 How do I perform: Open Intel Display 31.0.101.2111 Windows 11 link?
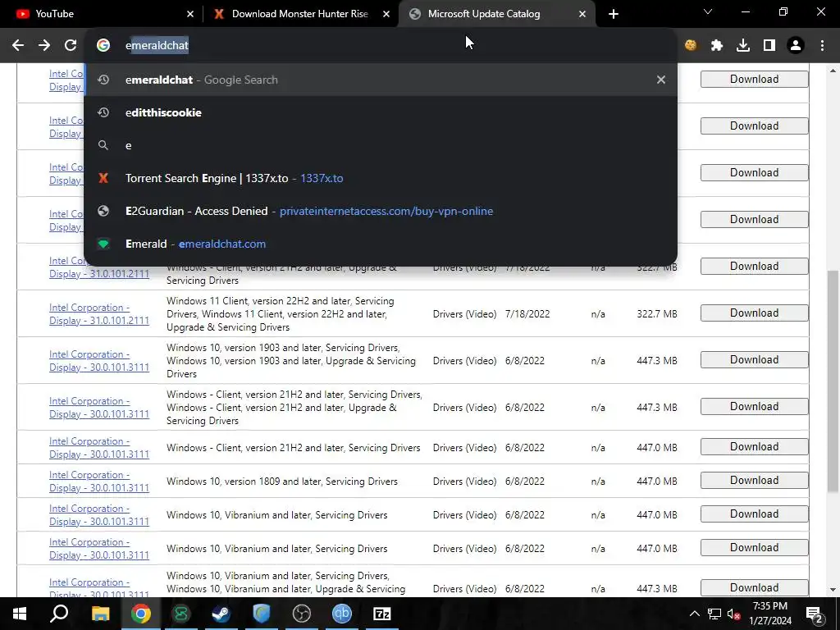click(x=99, y=314)
